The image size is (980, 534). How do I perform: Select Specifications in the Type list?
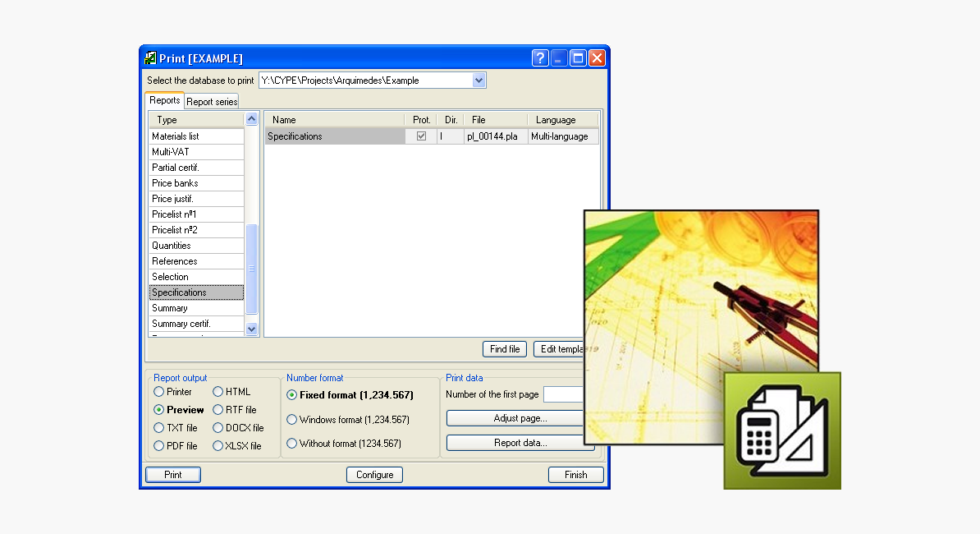196,292
